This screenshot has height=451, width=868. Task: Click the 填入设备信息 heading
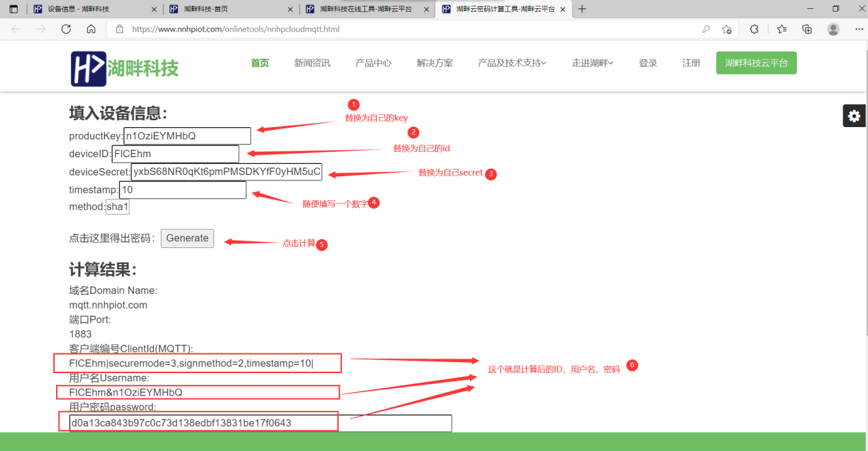pos(118,113)
